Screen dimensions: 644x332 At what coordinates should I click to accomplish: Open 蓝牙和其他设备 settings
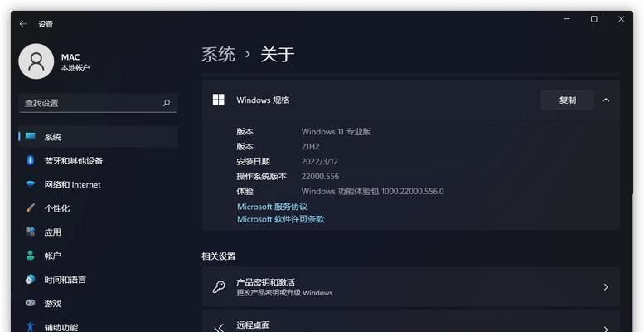pos(98,160)
